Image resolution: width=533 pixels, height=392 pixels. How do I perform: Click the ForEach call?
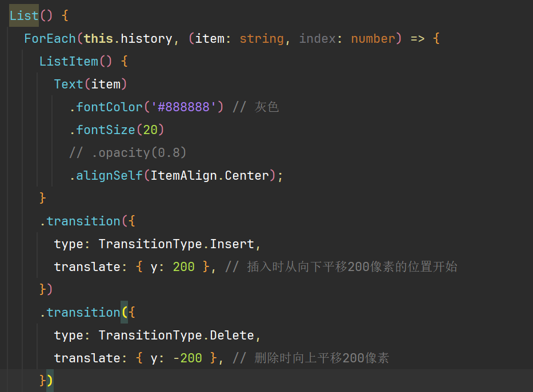[50, 39]
